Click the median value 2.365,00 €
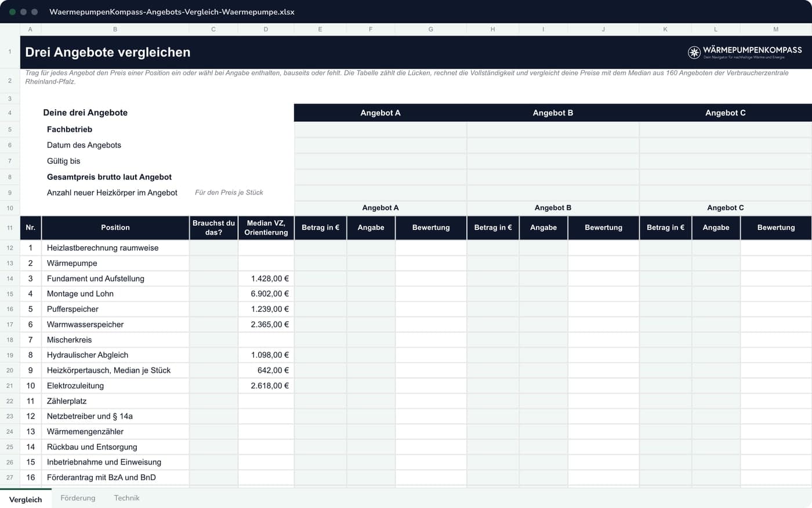The image size is (812, 508). pyautogui.click(x=266, y=325)
